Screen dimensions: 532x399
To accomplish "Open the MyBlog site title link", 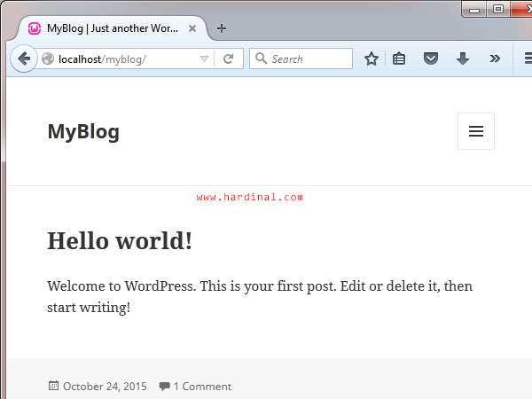I will click(83, 131).
